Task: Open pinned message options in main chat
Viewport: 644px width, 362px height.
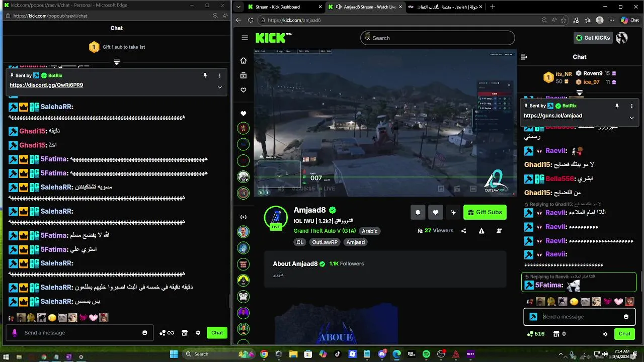Action: tap(631, 106)
